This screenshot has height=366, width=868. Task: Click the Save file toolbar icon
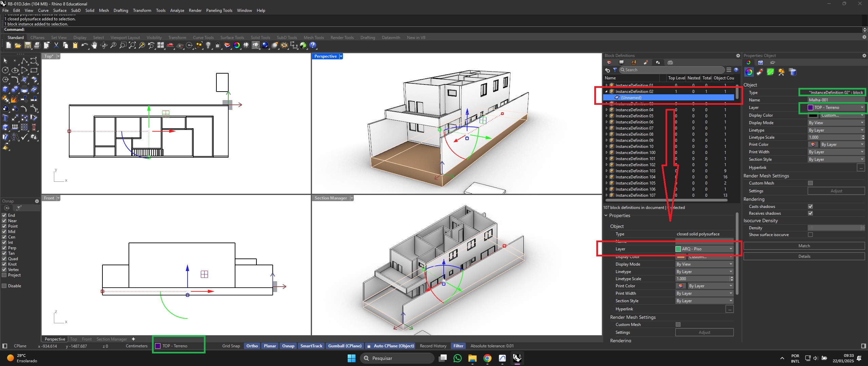click(x=28, y=45)
